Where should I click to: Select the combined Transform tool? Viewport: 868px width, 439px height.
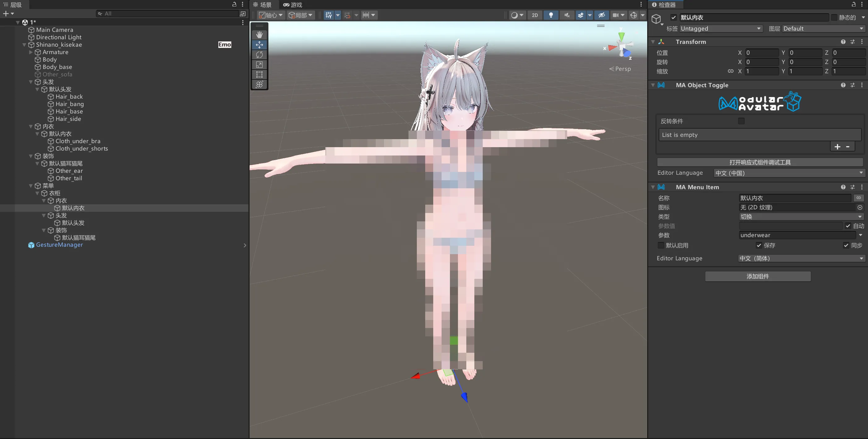pos(259,84)
